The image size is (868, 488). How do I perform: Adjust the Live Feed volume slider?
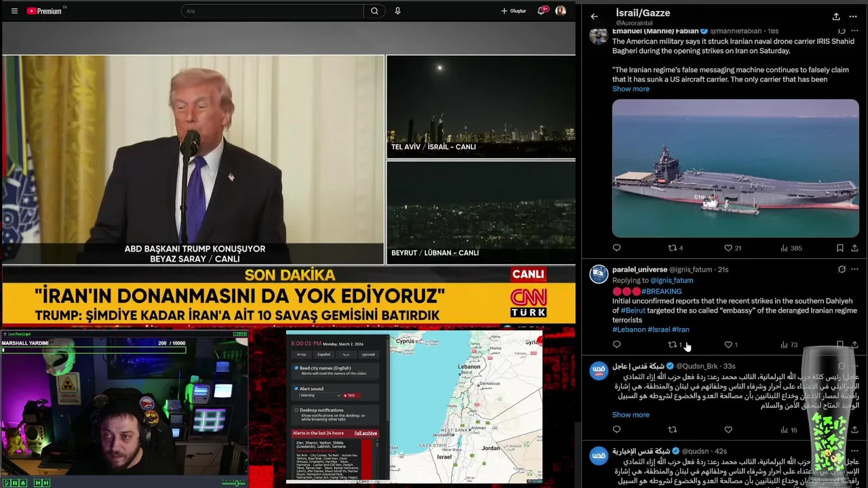click(234, 483)
